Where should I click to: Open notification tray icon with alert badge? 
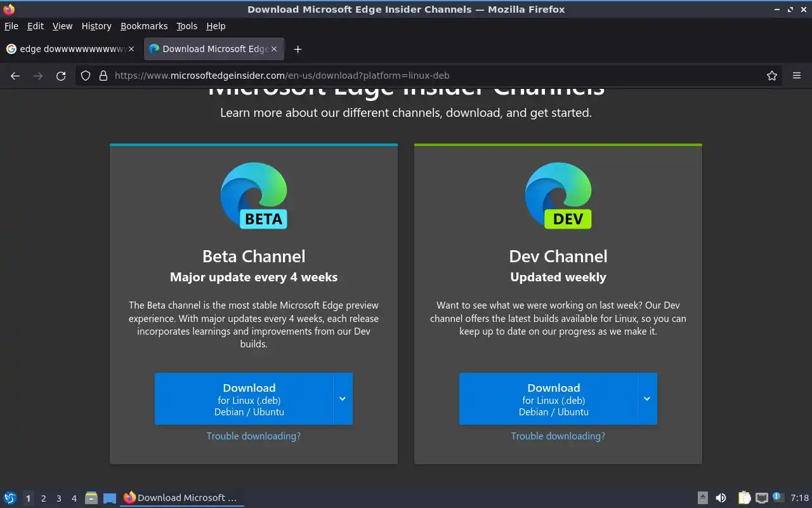pos(778,498)
